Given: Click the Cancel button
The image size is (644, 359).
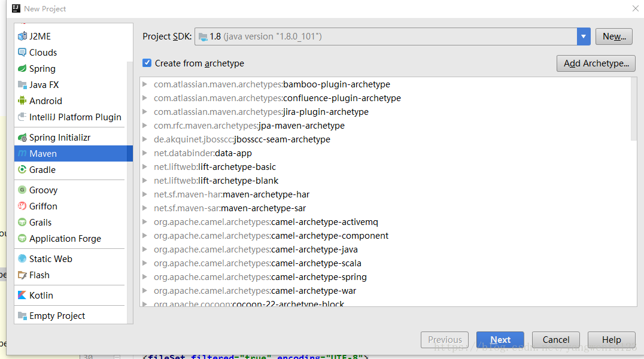Looking at the screenshot, I should point(555,340).
